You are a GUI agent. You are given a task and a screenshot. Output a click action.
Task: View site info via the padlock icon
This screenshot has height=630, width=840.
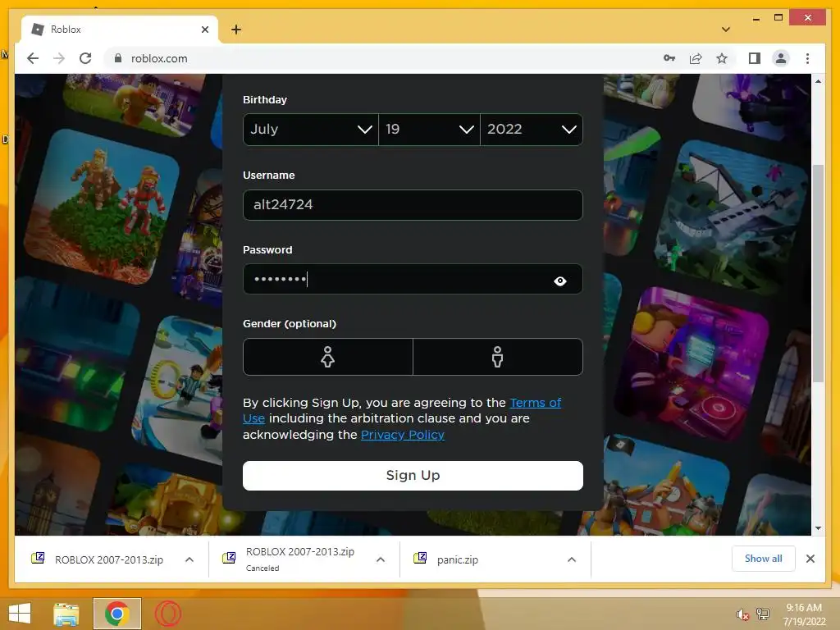tap(118, 58)
